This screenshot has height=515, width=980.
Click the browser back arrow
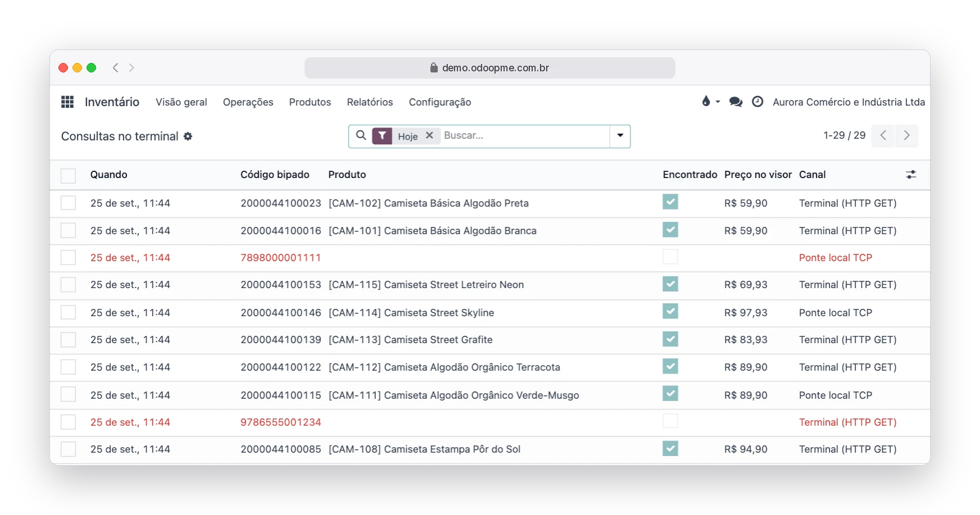point(115,67)
